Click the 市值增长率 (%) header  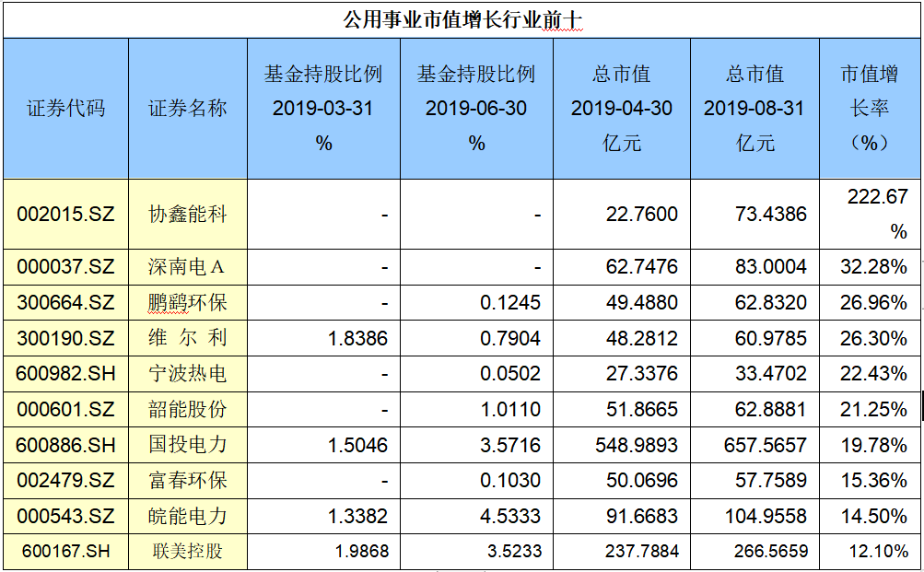[x=870, y=109]
